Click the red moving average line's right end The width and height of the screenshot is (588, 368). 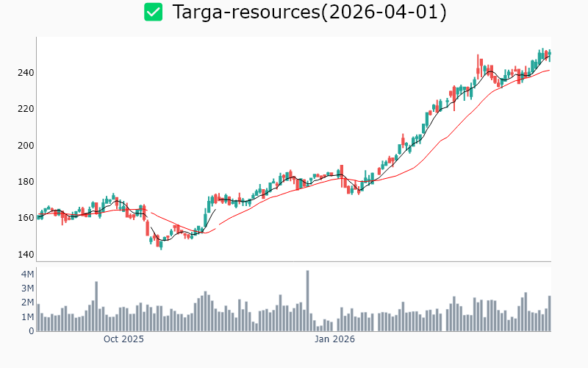coord(548,71)
